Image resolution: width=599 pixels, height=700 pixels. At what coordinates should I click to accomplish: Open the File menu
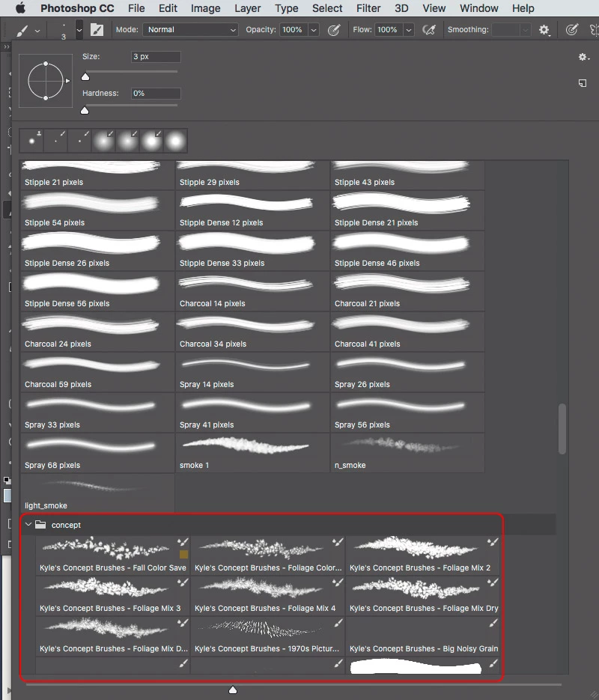pos(136,8)
